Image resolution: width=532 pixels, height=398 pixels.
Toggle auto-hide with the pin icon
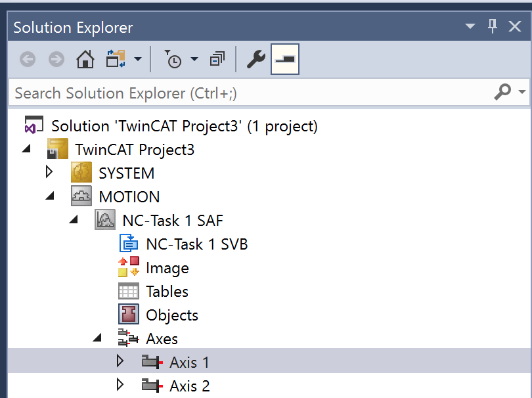[x=493, y=26]
